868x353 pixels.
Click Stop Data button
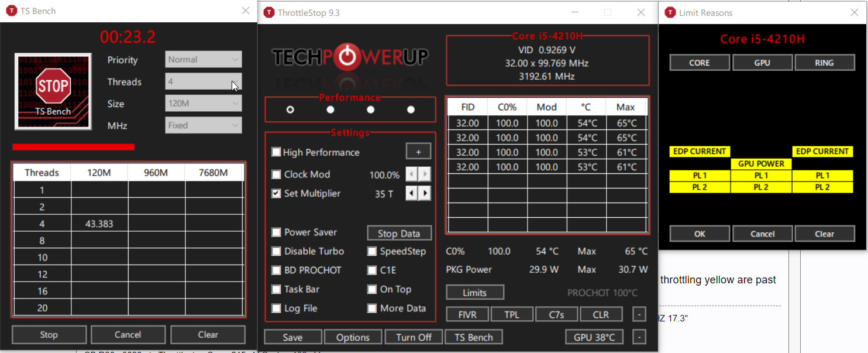pos(399,233)
